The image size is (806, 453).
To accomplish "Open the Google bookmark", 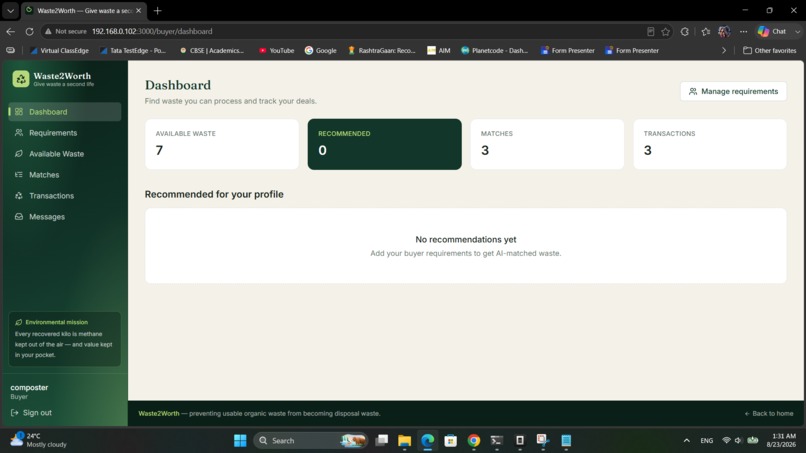I will [x=321, y=50].
